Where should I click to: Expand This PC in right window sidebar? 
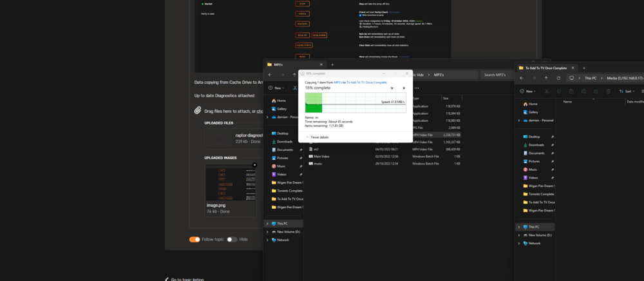[x=519, y=227]
